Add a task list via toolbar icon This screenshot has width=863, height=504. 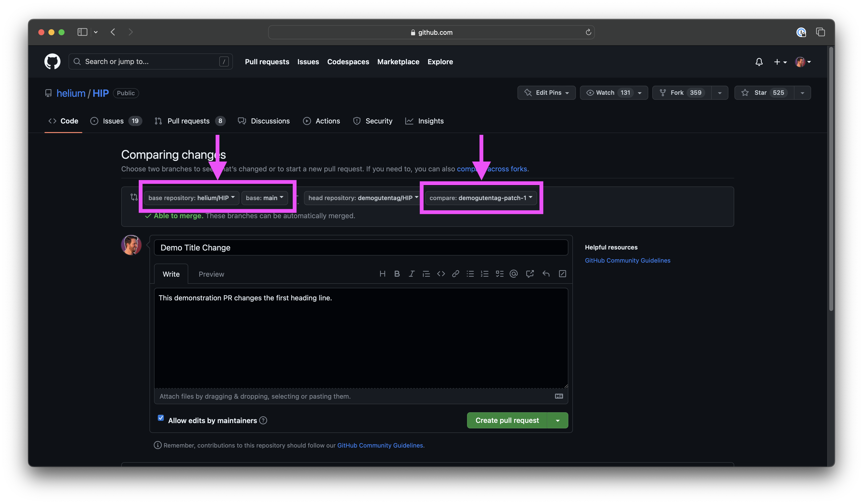[x=499, y=274]
